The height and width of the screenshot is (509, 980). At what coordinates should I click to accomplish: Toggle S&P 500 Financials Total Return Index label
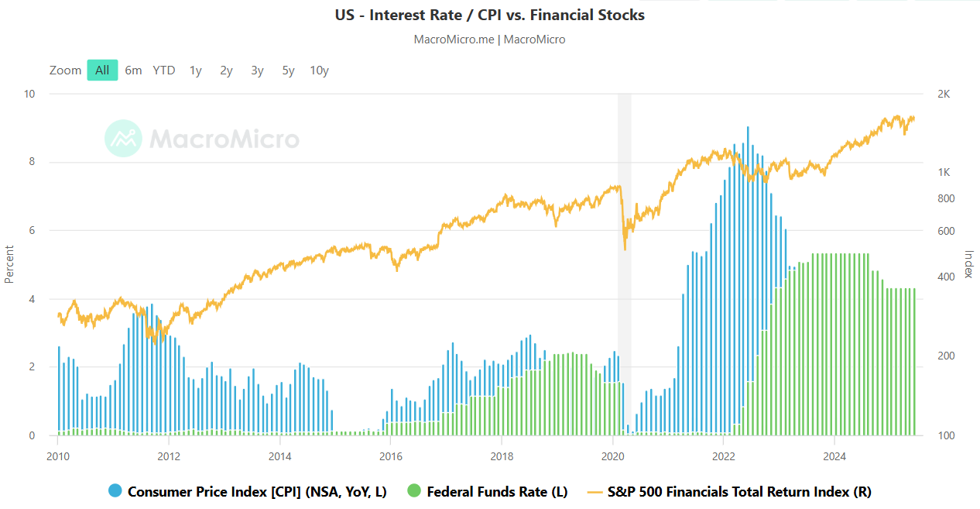point(740,491)
